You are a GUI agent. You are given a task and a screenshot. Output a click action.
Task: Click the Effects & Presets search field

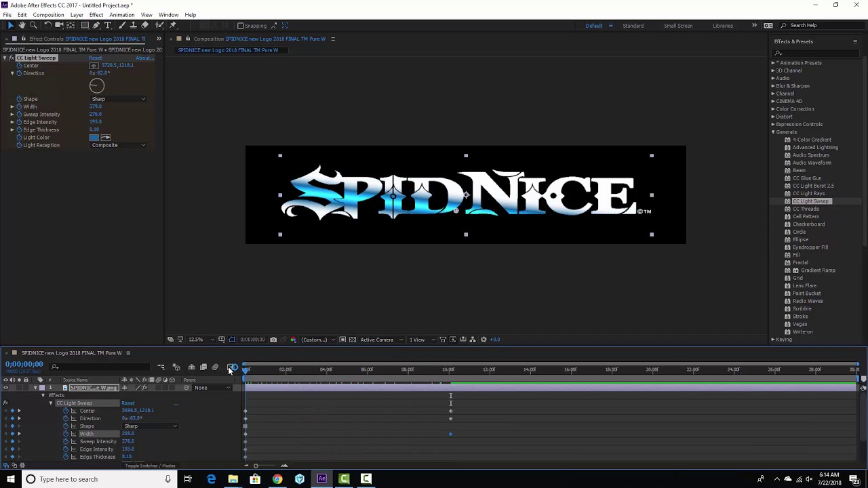point(816,53)
